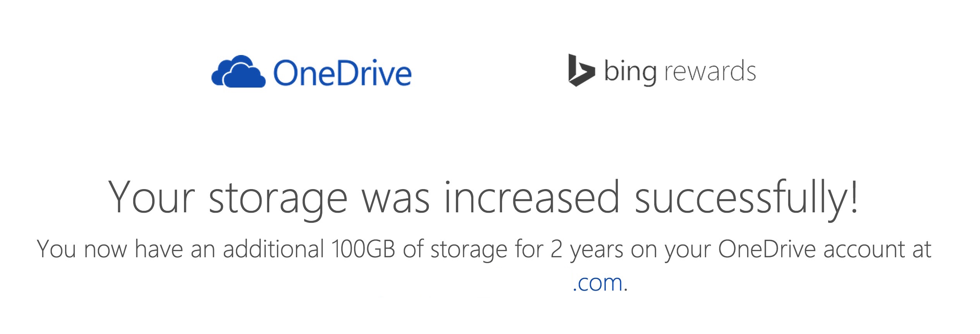Click the word 'storage' in the large heading
Screen dimensions: 980x334
tap(278, 200)
